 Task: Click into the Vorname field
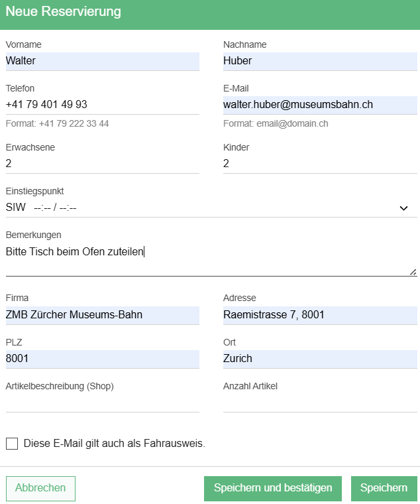click(x=102, y=61)
